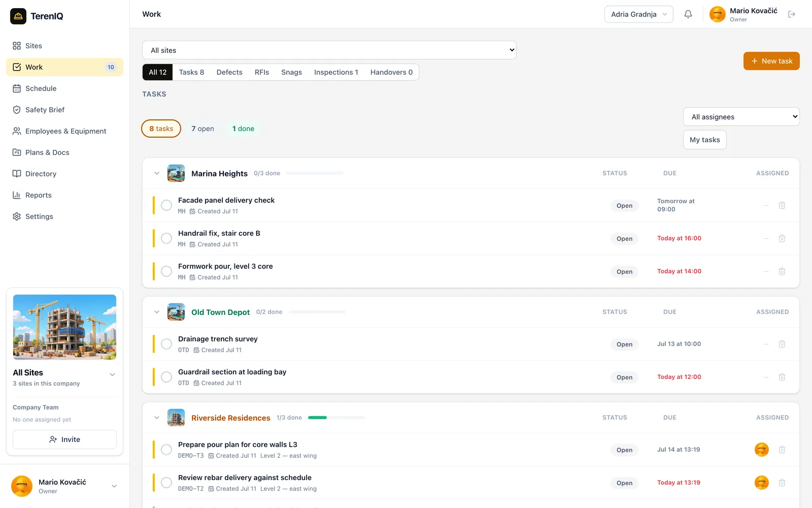
Task: Show all 8 tasks filter
Action: click(161, 129)
